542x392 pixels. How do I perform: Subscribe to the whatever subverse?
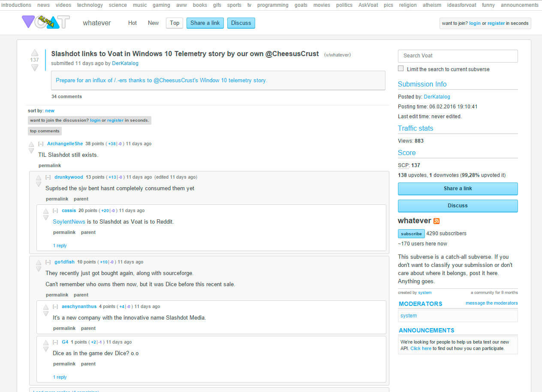coord(411,234)
